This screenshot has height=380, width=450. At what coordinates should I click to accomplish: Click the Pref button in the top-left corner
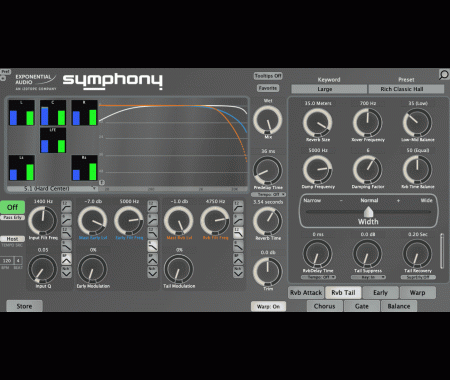click(x=5, y=71)
